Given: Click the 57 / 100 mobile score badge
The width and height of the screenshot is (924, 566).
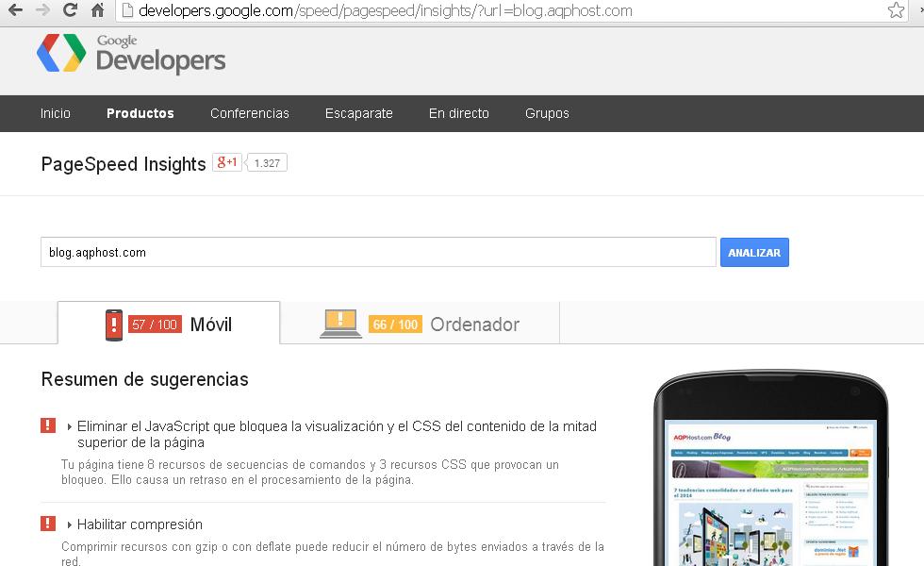Looking at the screenshot, I should tap(155, 325).
